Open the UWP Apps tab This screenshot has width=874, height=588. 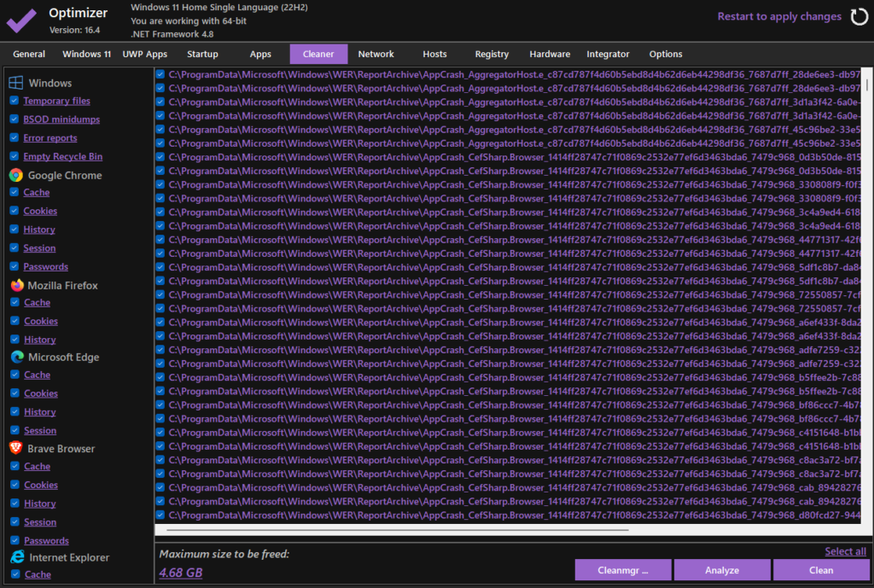tap(144, 55)
